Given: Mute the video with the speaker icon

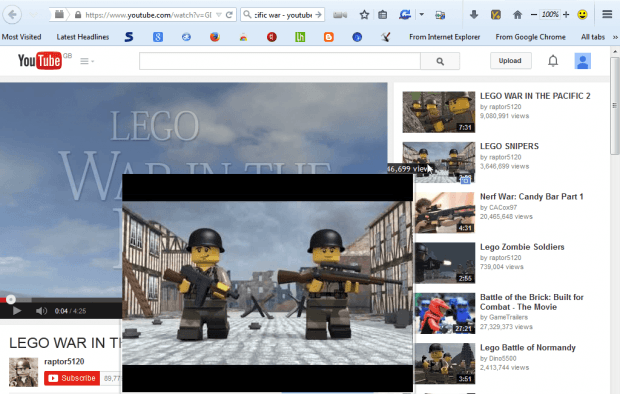Looking at the screenshot, I should coord(41,311).
